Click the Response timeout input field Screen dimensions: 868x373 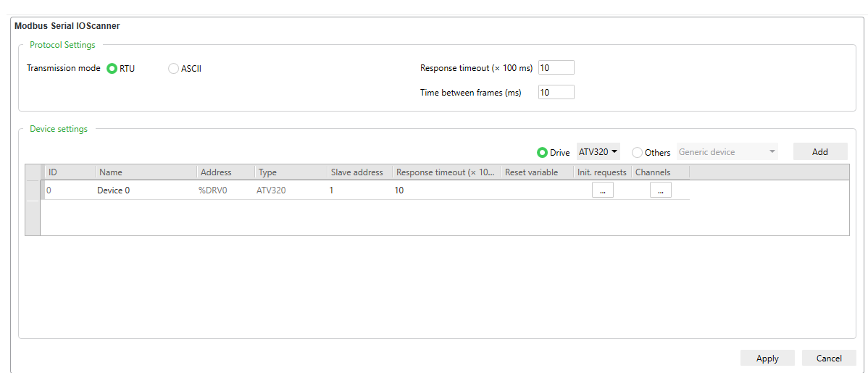click(x=556, y=67)
